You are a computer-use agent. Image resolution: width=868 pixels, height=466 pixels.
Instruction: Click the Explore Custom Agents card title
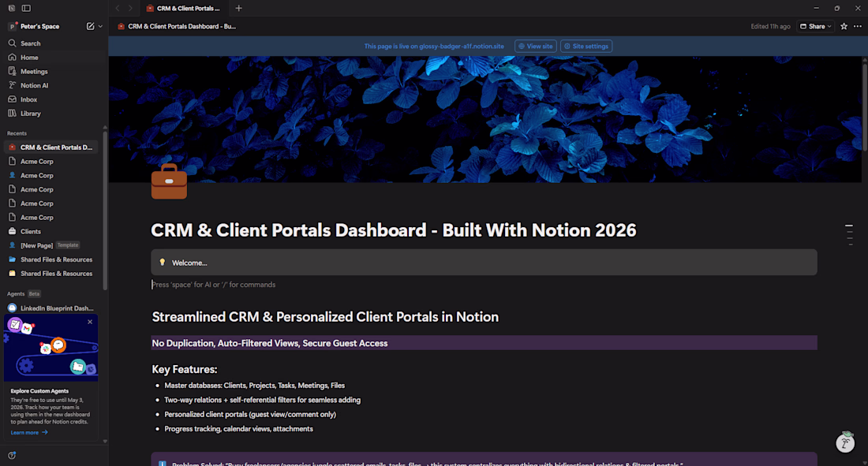click(39, 391)
